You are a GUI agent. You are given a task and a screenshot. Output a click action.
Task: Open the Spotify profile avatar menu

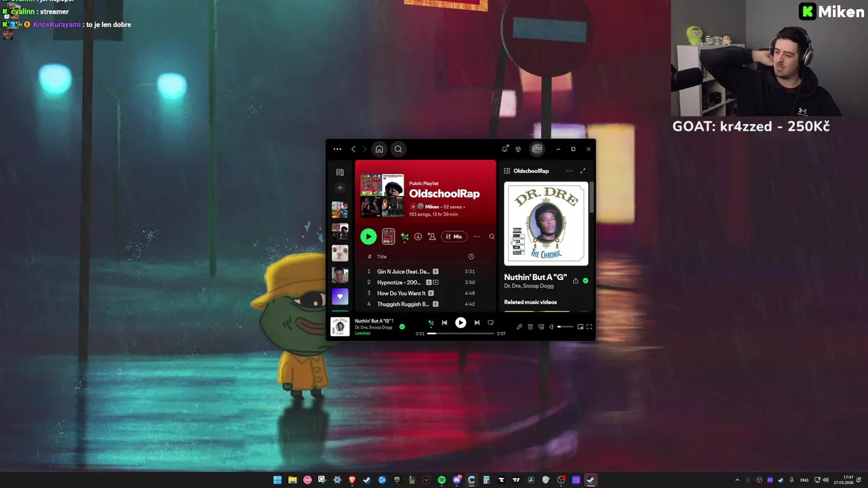point(537,149)
